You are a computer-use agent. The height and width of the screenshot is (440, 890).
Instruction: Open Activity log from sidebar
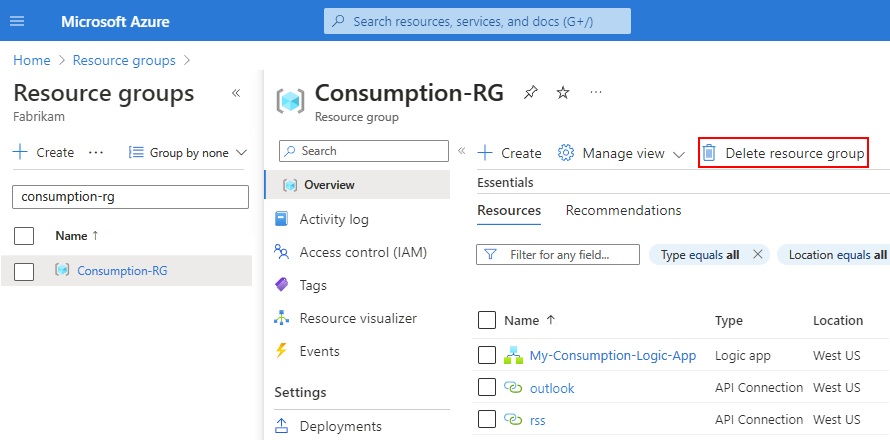[334, 219]
